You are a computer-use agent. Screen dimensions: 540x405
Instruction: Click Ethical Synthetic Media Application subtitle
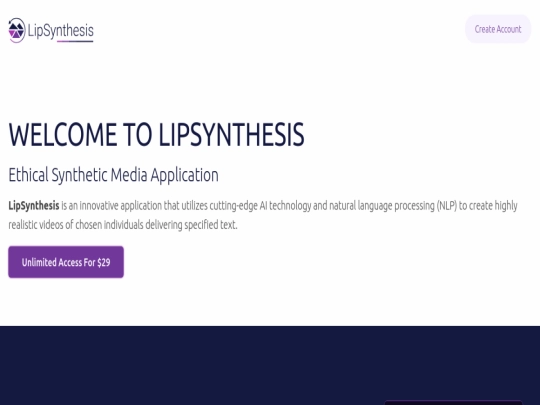click(x=113, y=175)
